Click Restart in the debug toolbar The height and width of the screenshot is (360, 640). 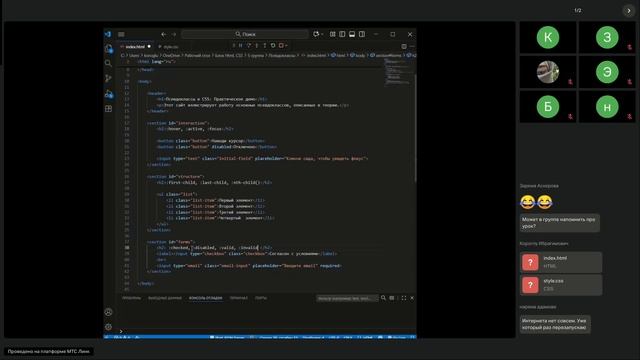(273, 46)
